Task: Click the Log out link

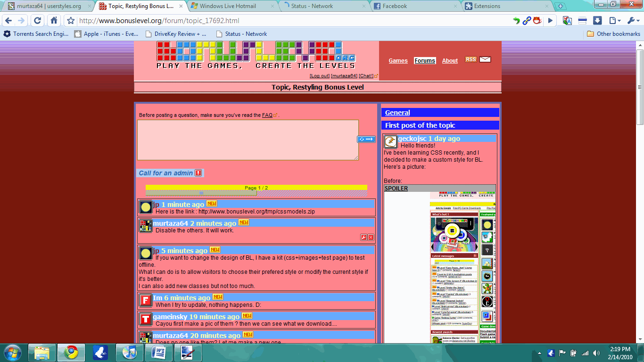Action: 320,76
